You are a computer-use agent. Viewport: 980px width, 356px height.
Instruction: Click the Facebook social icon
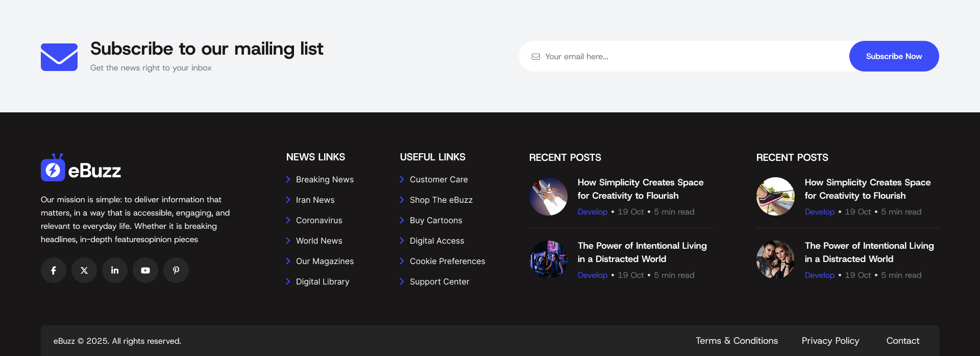(x=54, y=270)
